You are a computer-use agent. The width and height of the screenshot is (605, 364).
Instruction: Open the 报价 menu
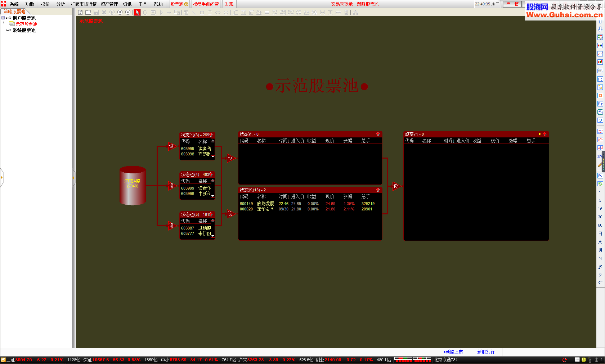45,4
